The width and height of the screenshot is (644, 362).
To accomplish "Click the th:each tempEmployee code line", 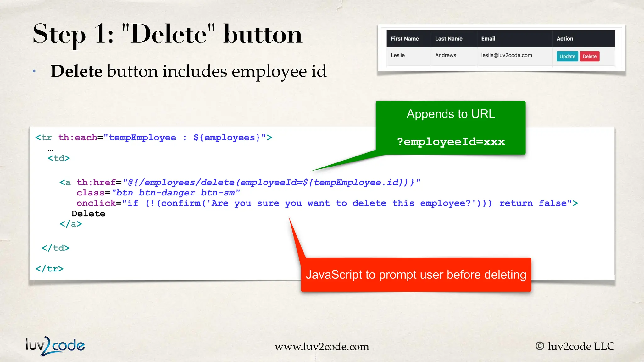I will point(154,138).
